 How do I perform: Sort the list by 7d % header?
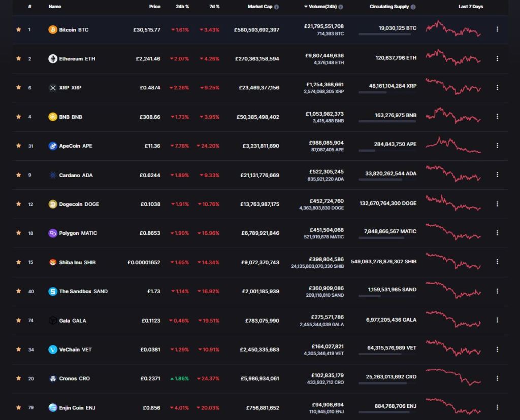pyautogui.click(x=214, y=7)
